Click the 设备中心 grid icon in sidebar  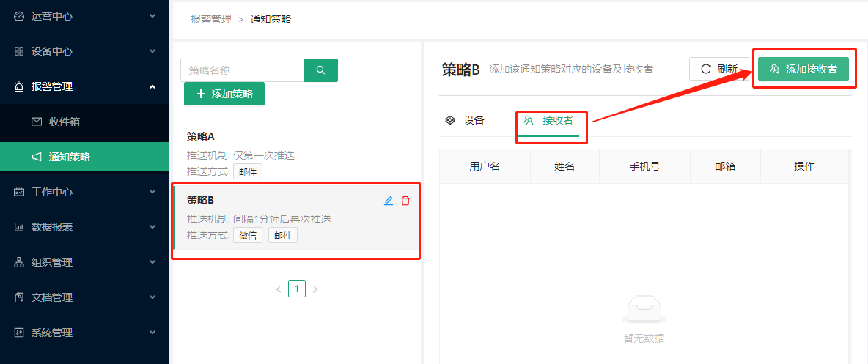[x=19, y=51]
